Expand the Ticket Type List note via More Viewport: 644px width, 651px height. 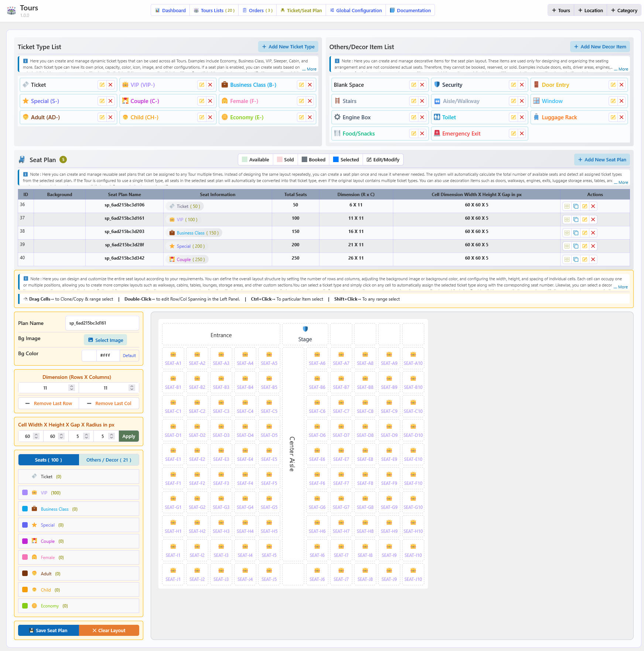click(x=310, y=69)
